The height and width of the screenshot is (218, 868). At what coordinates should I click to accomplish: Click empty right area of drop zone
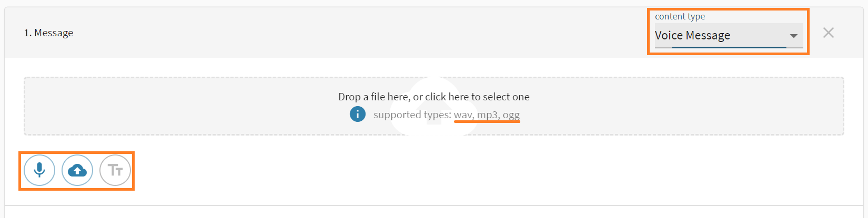(x=710, y=106)
